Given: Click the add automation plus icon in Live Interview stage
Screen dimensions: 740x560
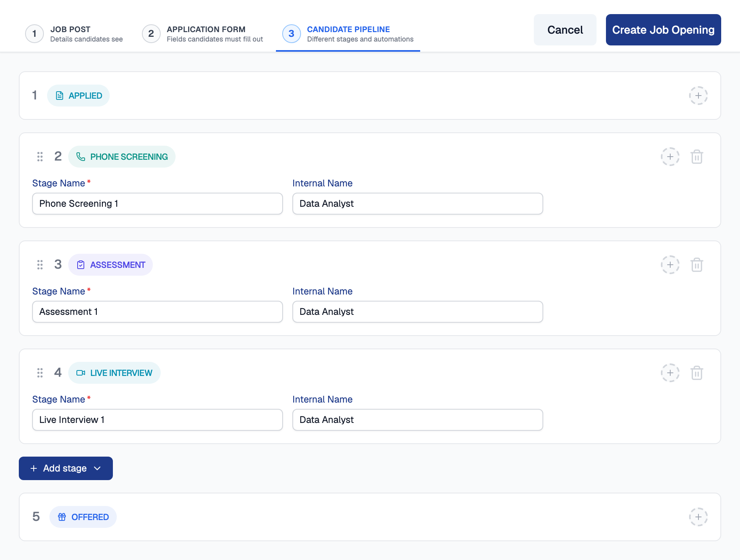Looking at the screenshot, I should click(x=670, y=373).
